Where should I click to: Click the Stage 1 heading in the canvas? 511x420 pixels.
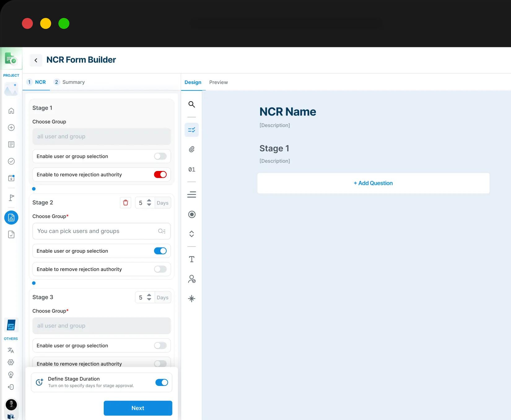pos(274,148)
